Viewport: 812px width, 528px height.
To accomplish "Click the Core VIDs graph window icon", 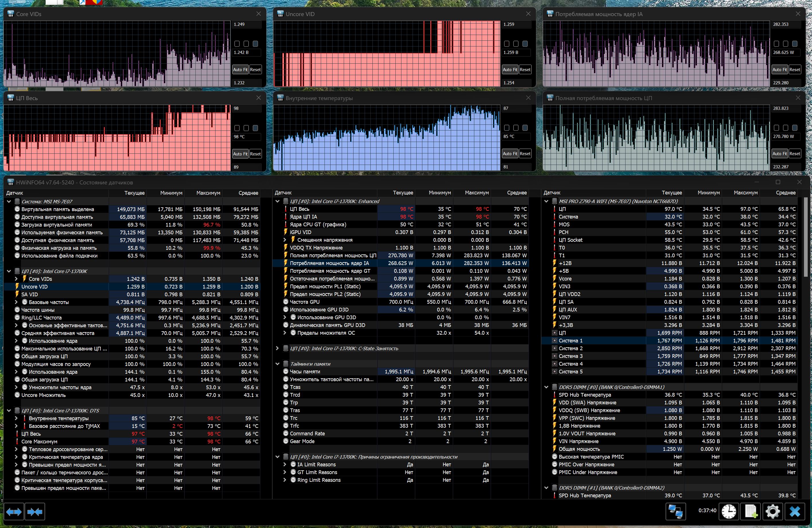I will [11, 14].
